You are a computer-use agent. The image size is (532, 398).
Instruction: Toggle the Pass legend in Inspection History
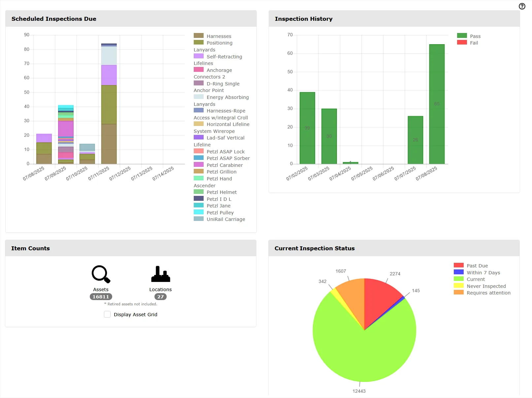click(469, 36)
